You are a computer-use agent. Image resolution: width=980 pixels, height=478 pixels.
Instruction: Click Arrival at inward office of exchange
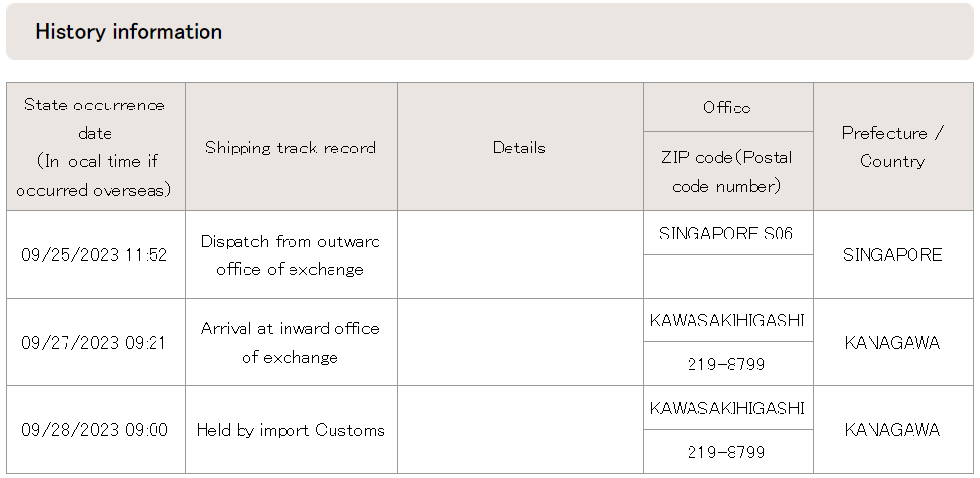(x=290, y=343)
